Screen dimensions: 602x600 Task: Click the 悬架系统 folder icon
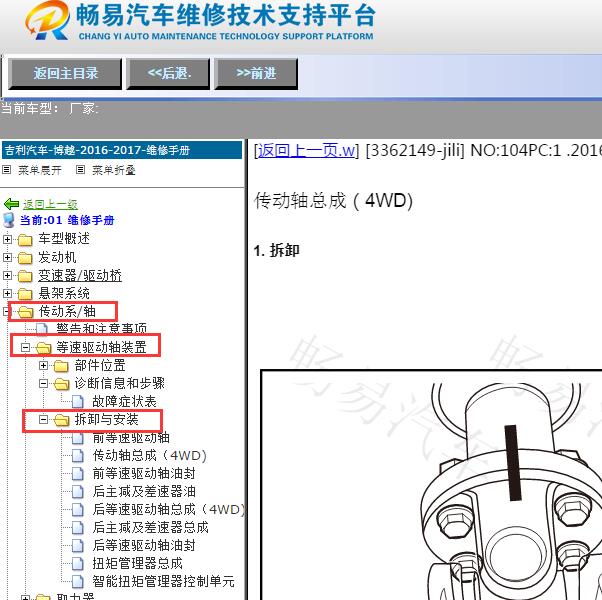tap(25, 294)
